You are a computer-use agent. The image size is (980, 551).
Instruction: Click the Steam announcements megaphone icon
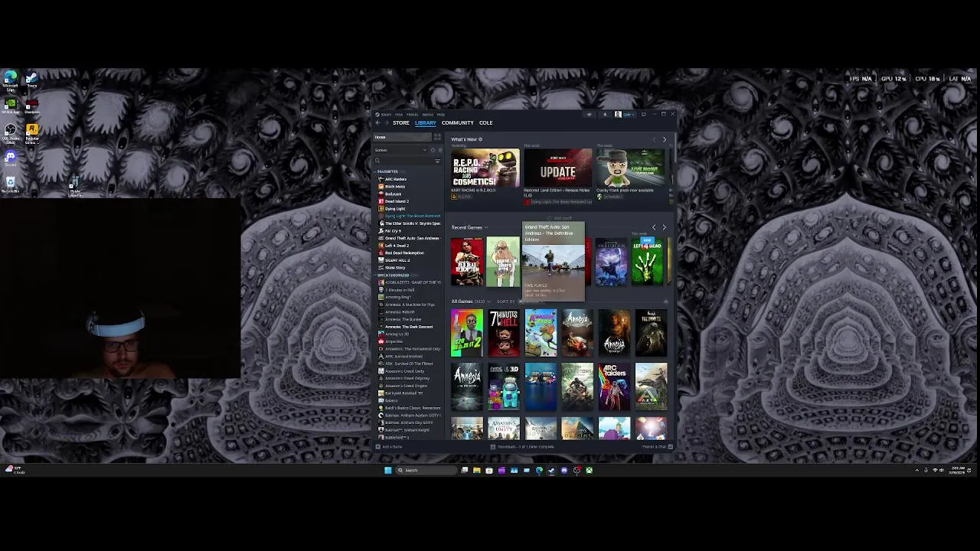click(590, 115)
